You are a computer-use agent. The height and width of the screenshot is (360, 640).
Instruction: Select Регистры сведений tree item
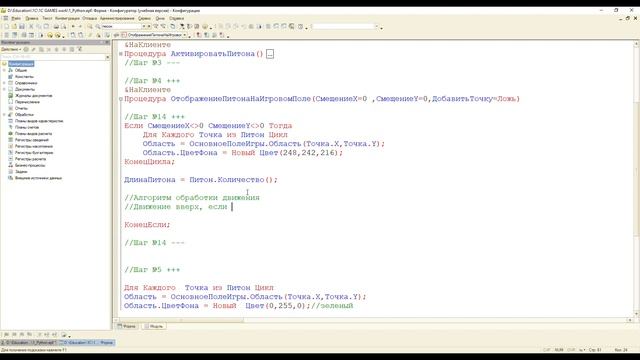(31, 140)
